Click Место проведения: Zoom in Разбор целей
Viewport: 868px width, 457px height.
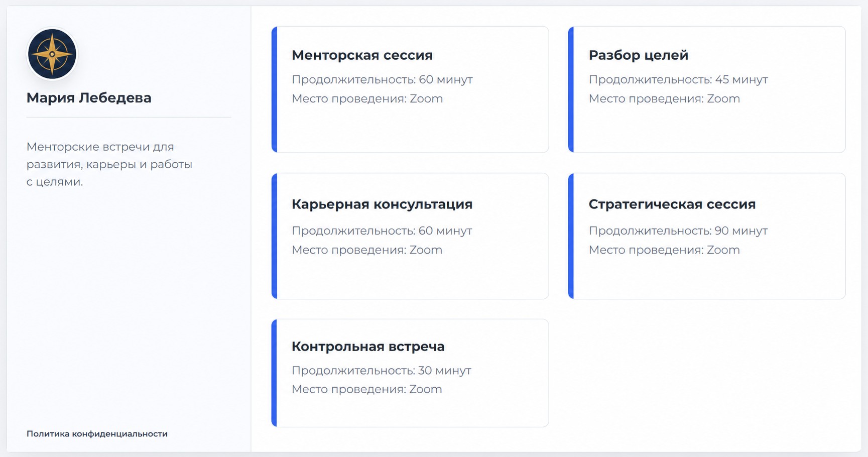coord(664,98)
